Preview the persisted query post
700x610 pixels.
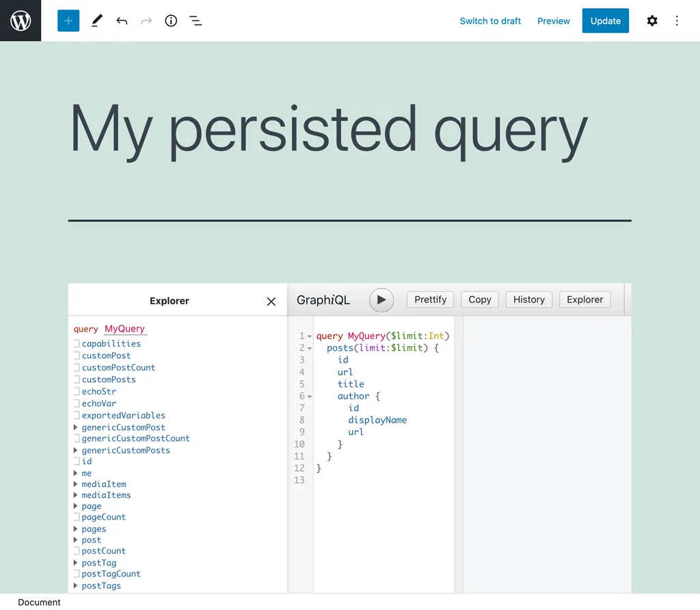(554, 21)
